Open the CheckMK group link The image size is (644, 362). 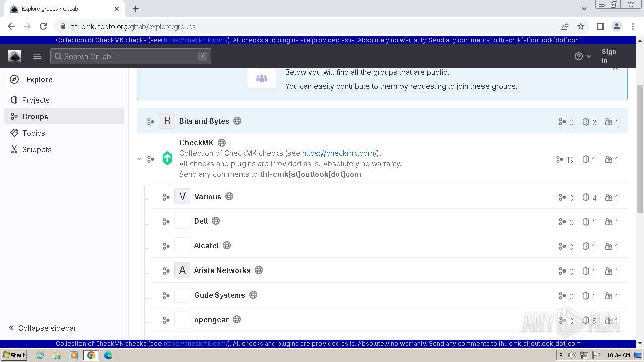click(x=196, y=142)
